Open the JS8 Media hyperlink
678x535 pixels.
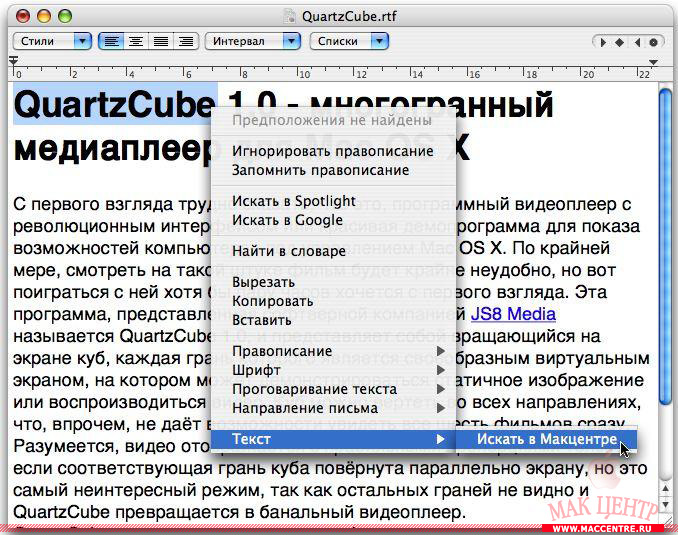click(513, 314)
